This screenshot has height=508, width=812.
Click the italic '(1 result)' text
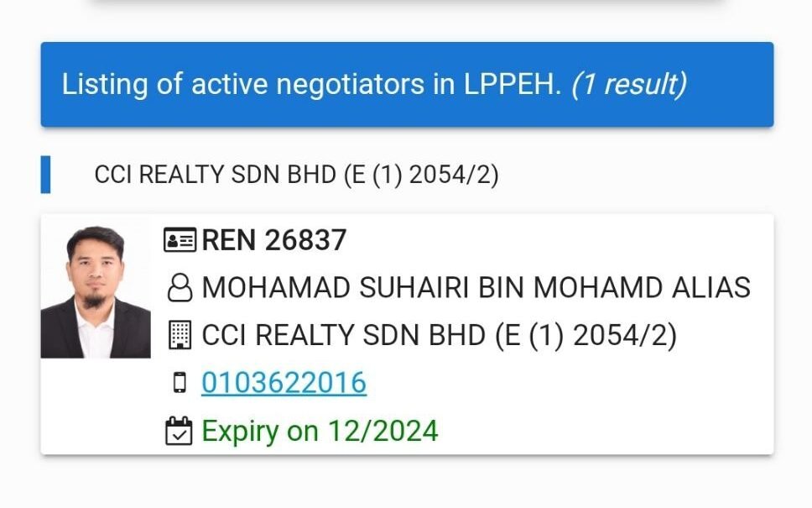pos(629,84)
